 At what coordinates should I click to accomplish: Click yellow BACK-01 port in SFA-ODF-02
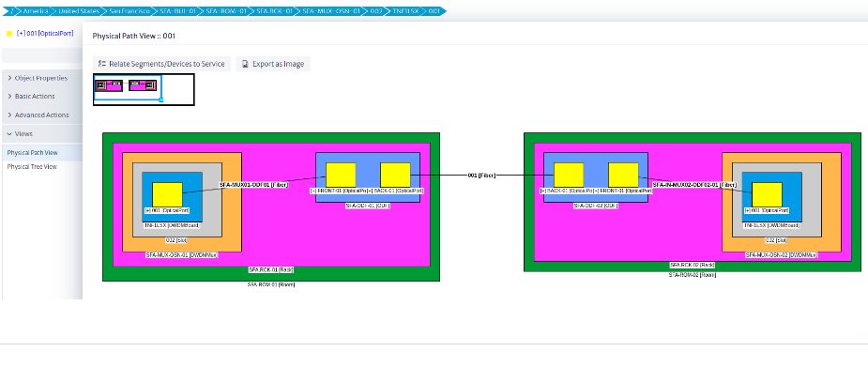coord(569,175)
